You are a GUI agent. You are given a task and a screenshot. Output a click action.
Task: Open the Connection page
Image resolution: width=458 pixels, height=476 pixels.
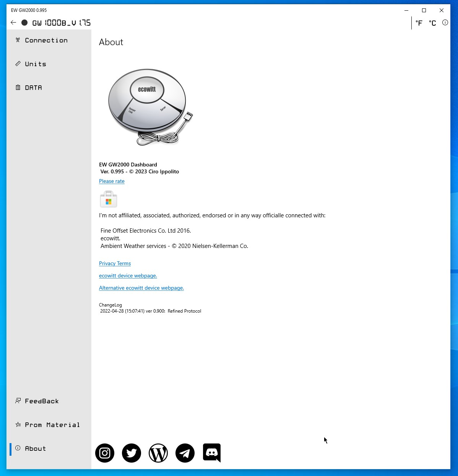tap(45, 40)
